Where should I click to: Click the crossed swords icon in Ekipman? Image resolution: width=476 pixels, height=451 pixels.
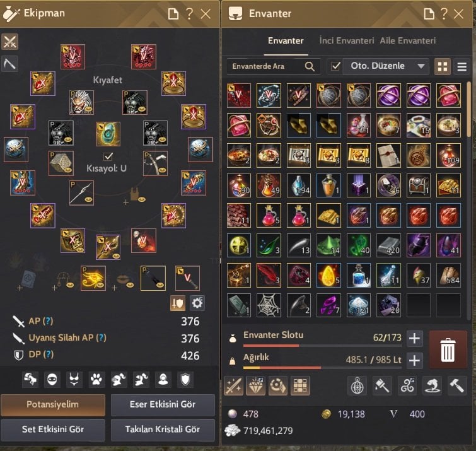[x=9, y=41]
